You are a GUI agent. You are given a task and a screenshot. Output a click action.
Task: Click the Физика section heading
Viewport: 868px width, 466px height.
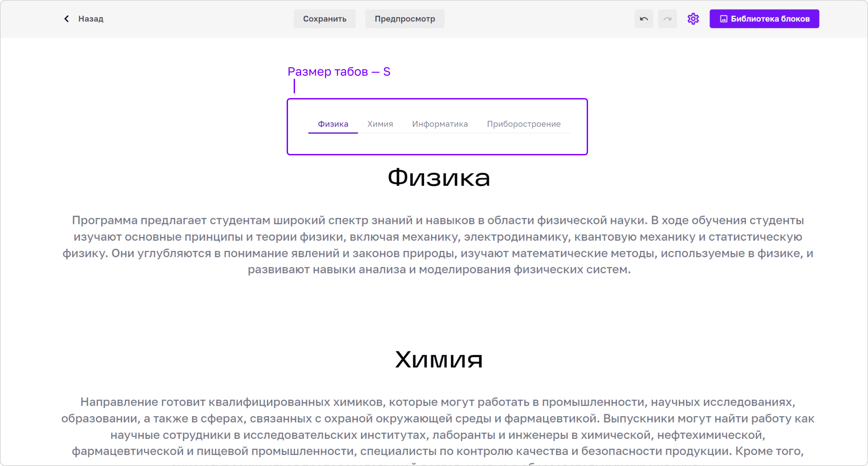(439, 177)
